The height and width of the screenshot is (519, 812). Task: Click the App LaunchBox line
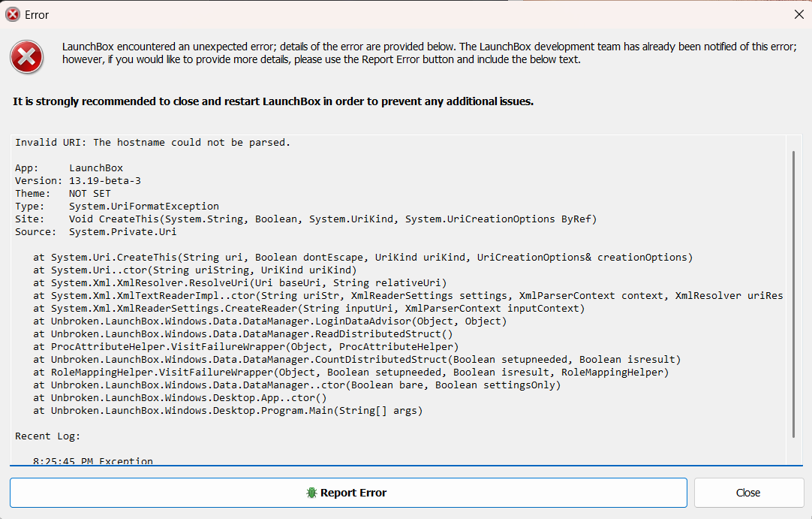click(x=69, y=168)
